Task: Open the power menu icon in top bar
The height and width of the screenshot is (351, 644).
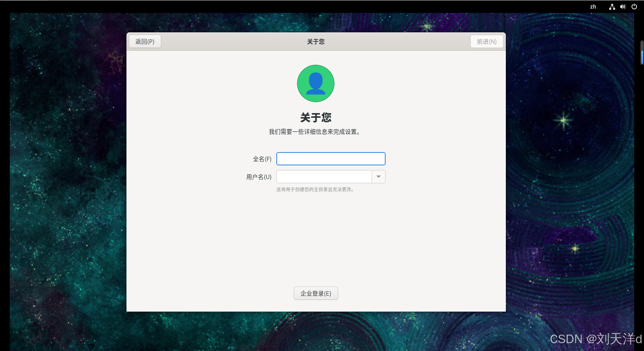Action: pos(634,7)
